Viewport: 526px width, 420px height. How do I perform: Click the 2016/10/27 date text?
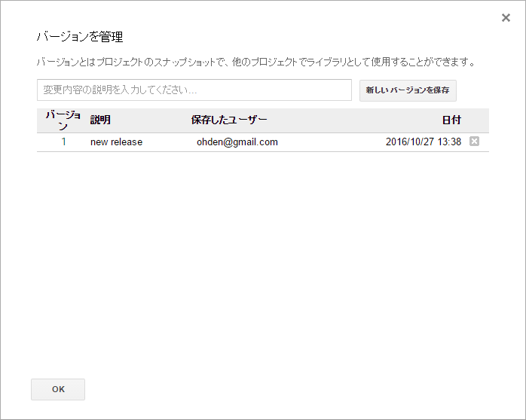tap(411, 142)
